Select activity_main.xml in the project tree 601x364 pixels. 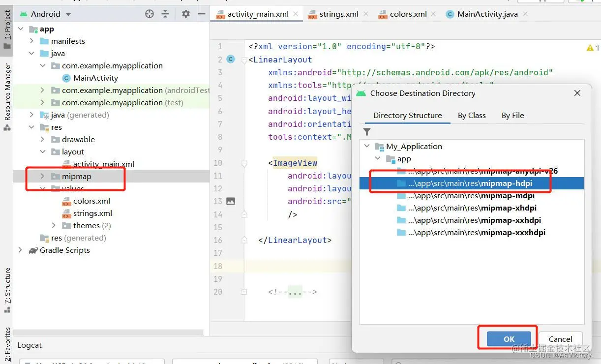(98, 164)
